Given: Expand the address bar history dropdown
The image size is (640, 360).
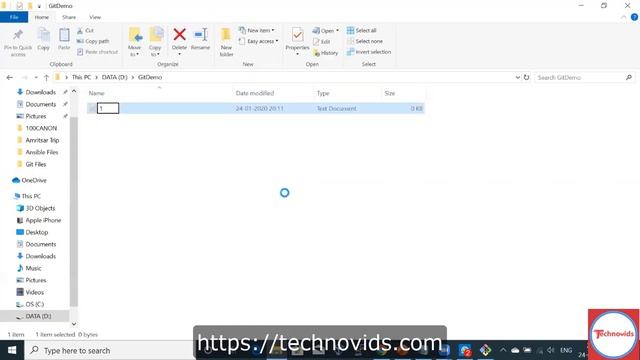Looking at the screenshot, I should (518, 77).
